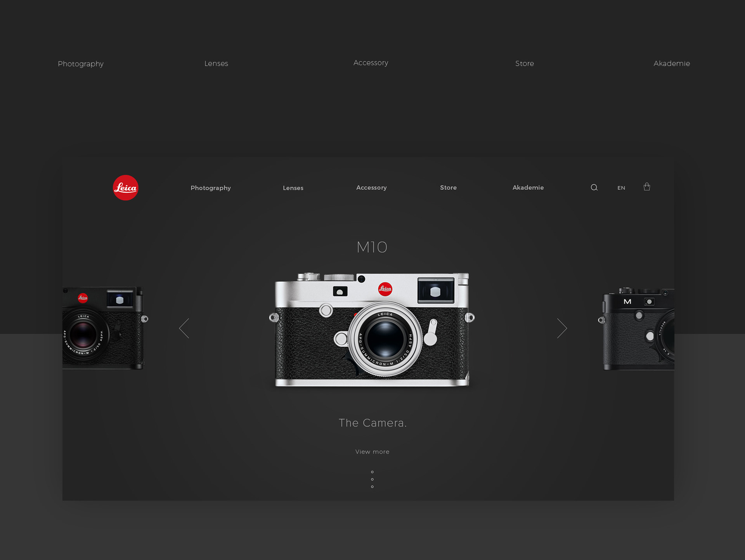The image size is (745, 560).
Task: Expand the Accessory navigation dropdown
Action: point(372,188)
